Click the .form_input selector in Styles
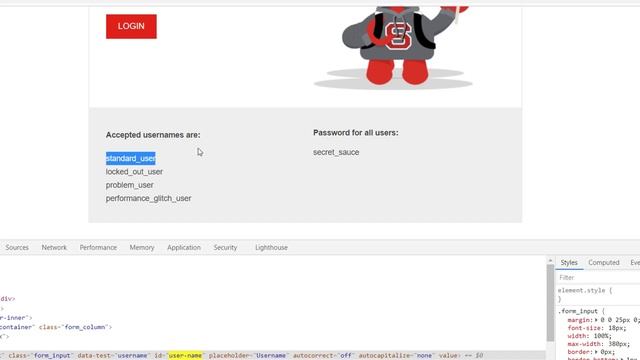Screen dimensions: 640x360 (x=578, y=311)
